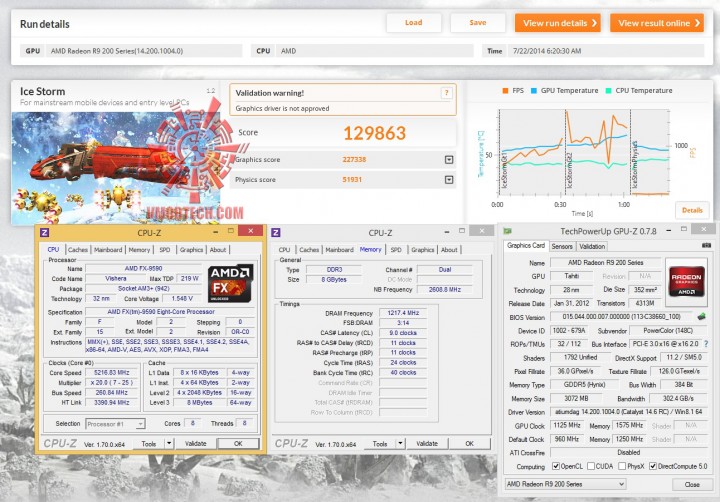Click Tools button in right CPU-Z window
720x502 pixels.
coord(380,444)
